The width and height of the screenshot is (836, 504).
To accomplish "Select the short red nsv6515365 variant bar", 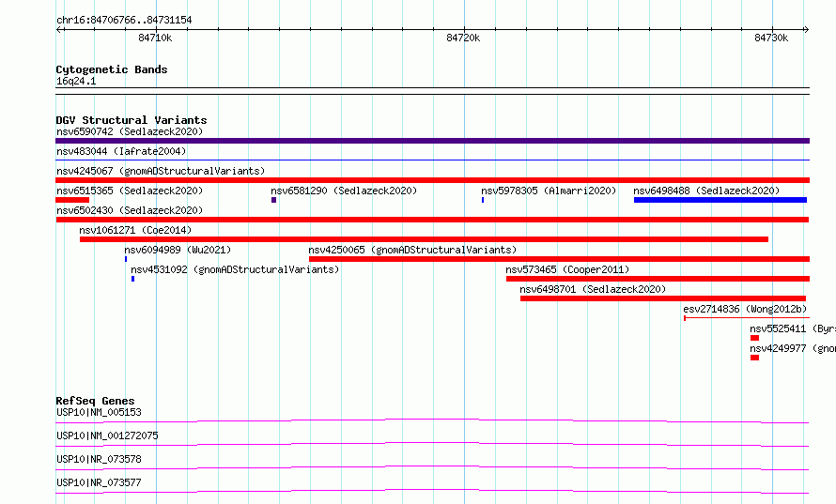I will [x=72, y=200].
